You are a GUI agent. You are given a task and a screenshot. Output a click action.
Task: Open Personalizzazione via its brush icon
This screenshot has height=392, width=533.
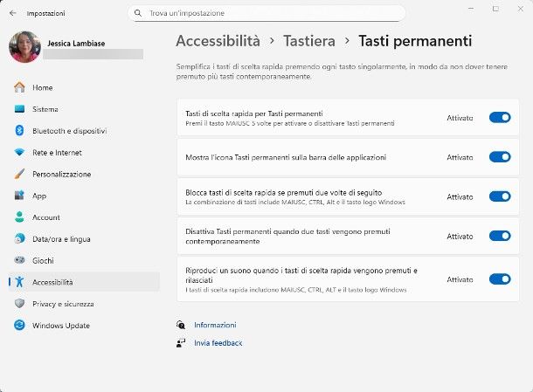(19, 174)
